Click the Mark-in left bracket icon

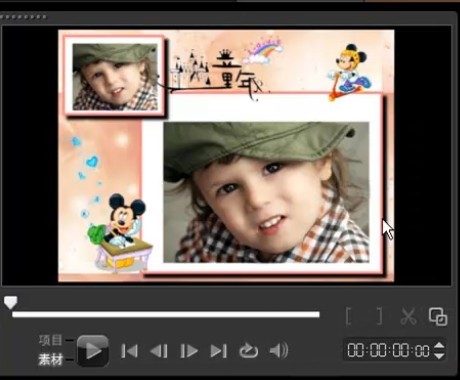tap(349, 316)
